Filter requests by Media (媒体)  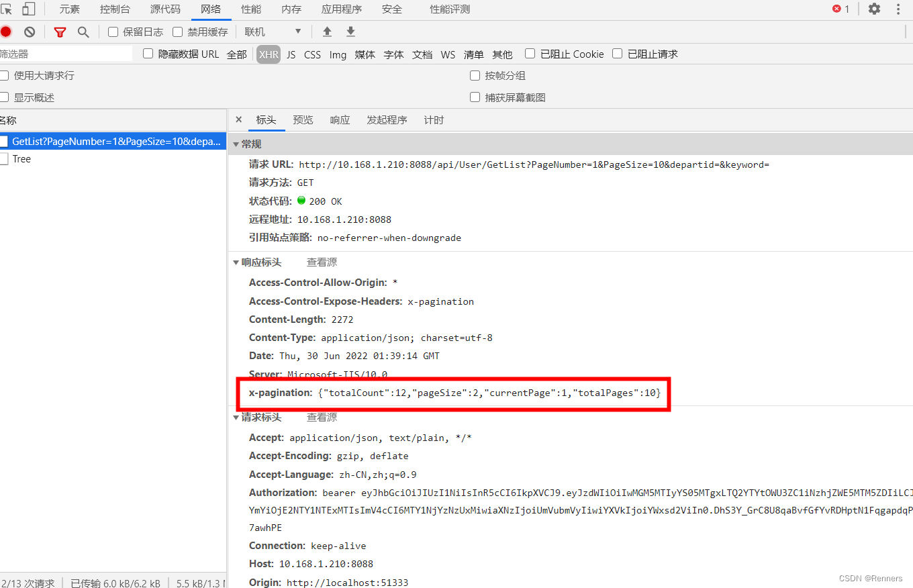click(365, 54)
